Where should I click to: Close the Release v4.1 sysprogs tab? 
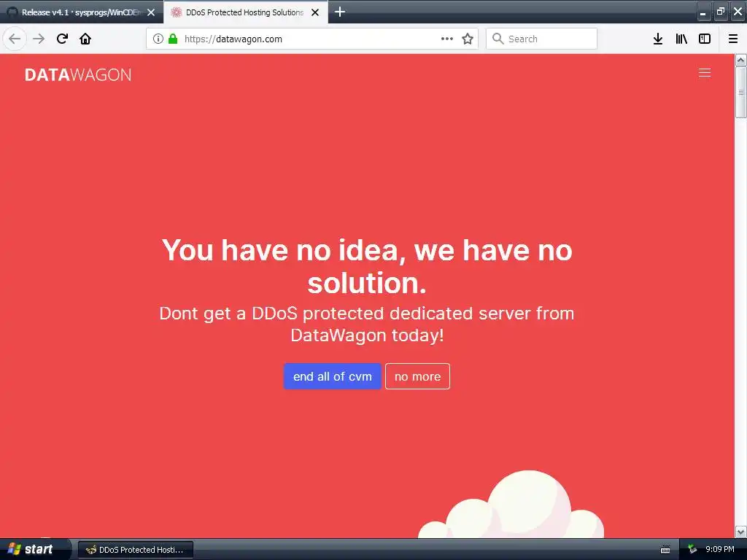[x=151, y=12]
